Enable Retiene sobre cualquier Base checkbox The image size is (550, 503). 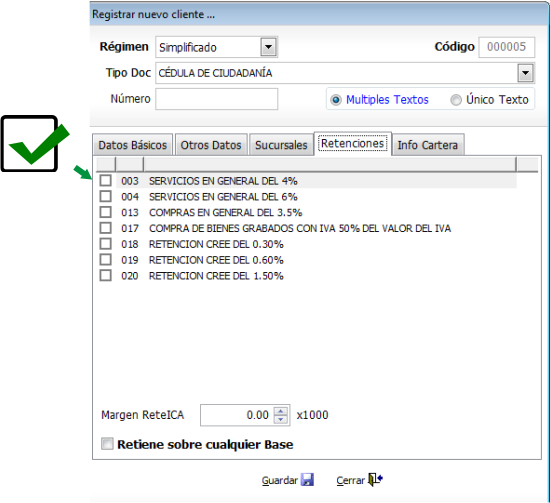coord(107,443)
